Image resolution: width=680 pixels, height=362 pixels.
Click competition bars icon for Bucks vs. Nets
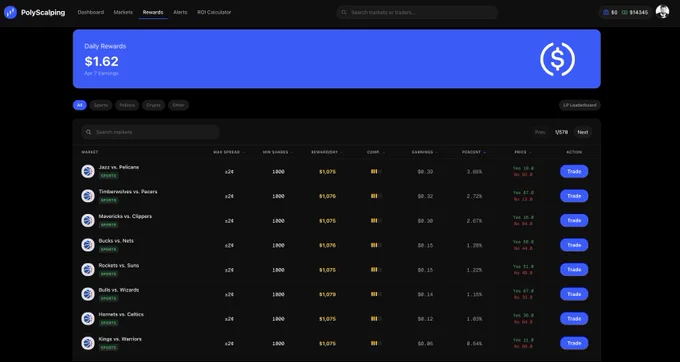[x=376, y=245]
